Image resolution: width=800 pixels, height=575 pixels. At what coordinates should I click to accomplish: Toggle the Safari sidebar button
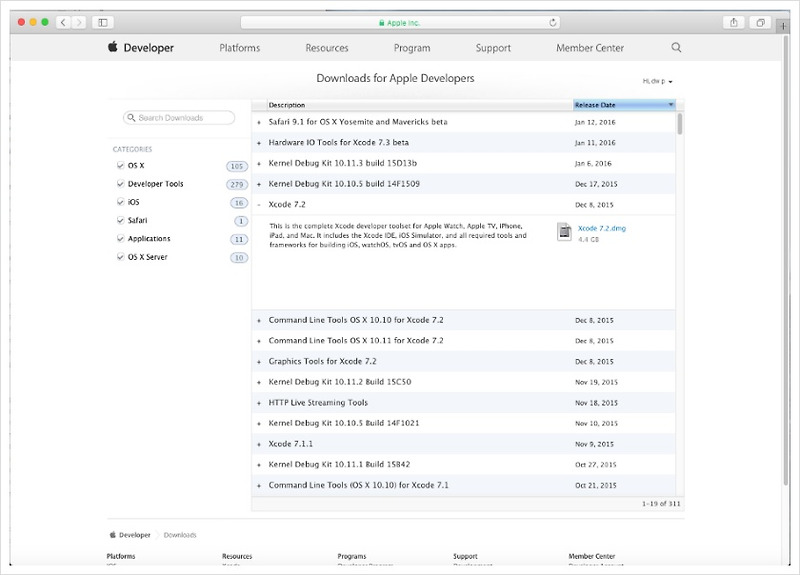tap(103, 22)
